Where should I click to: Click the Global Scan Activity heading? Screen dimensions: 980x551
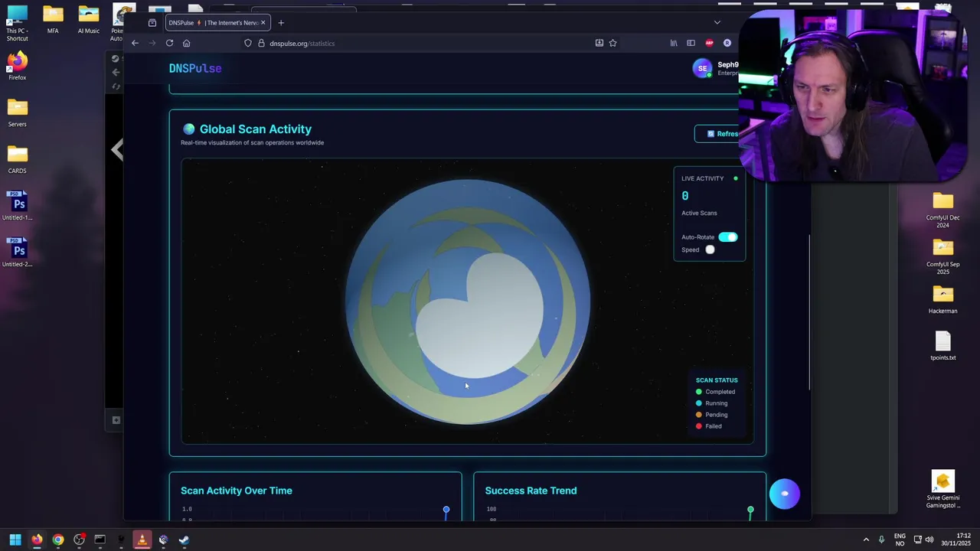(x=255, y=129)
